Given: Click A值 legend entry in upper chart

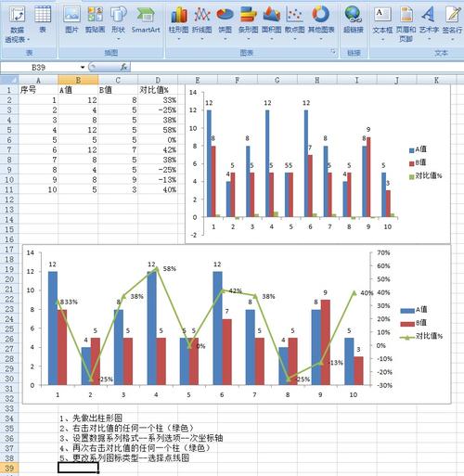Looking at the screenshot, I should (418, 149).
